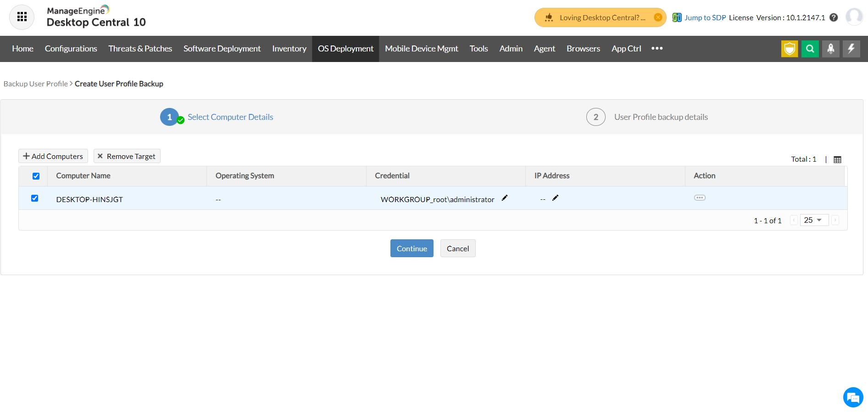Viewport: 868px width, 412px height.
Task: Click the help question mark icon
Action: tap(834, 17)
